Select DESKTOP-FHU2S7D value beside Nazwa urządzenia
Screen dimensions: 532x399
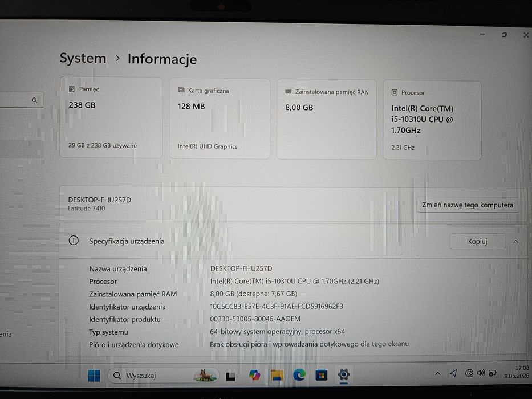(x=241, y=268)
